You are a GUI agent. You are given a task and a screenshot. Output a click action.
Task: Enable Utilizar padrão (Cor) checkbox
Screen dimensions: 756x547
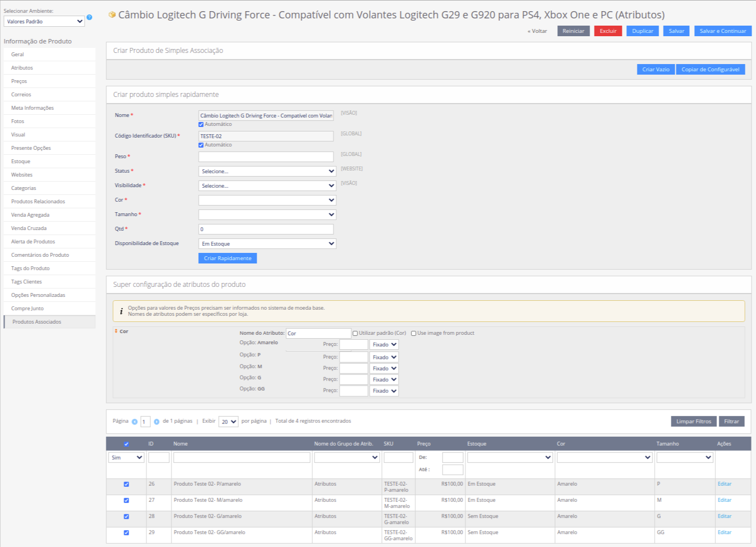(x=355, y=333)
